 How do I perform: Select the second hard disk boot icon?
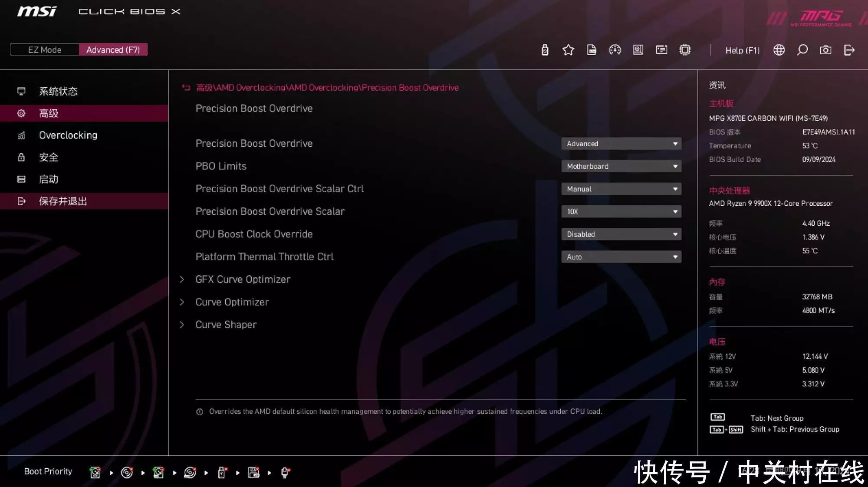tap(158, 472)
